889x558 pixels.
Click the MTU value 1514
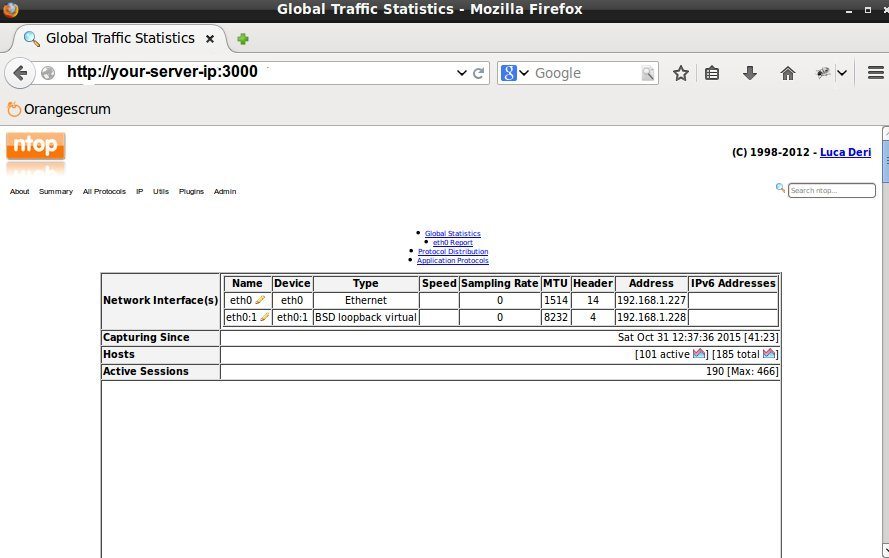point(556,300)
